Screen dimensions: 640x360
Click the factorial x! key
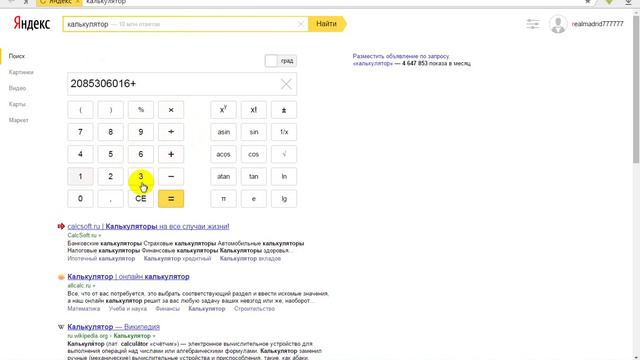[x=253, y=110]
